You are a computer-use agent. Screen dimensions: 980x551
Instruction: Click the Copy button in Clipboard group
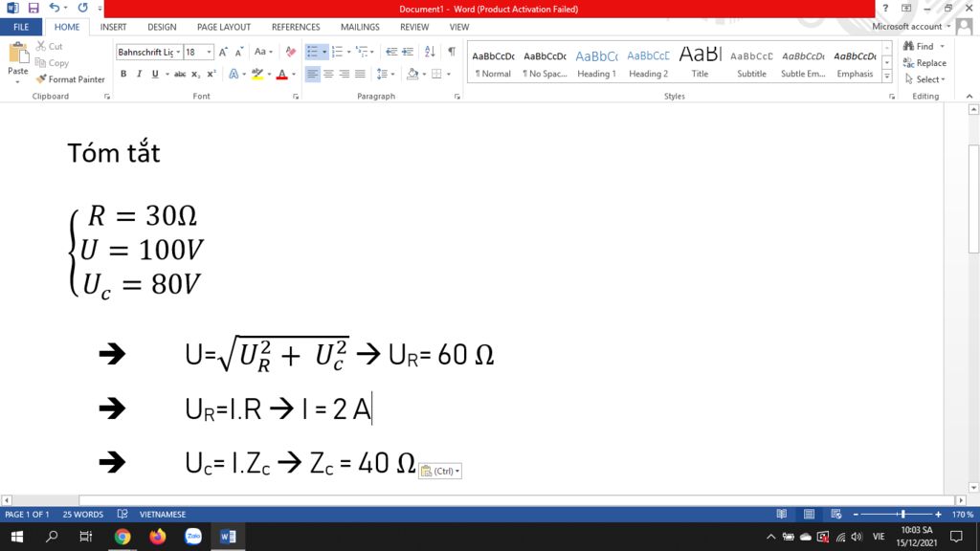(x=52, y=62)
